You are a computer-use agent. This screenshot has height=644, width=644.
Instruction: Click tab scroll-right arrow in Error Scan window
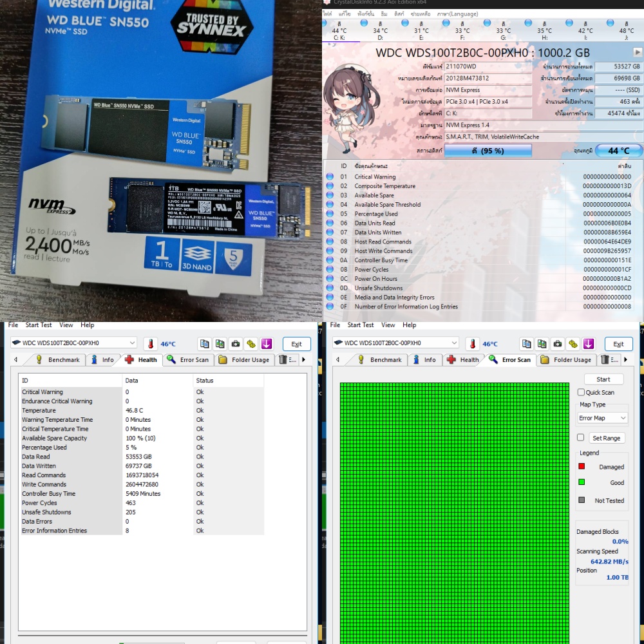point(625,359)
